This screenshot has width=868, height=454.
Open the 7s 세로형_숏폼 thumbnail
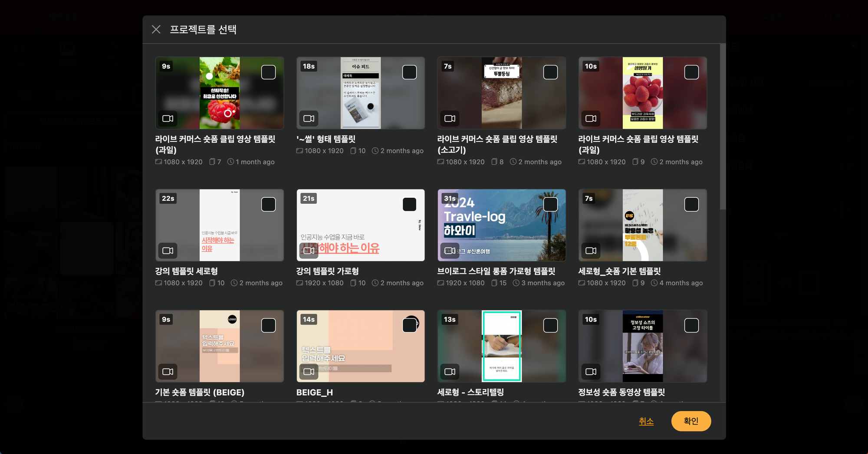(643, 225)
